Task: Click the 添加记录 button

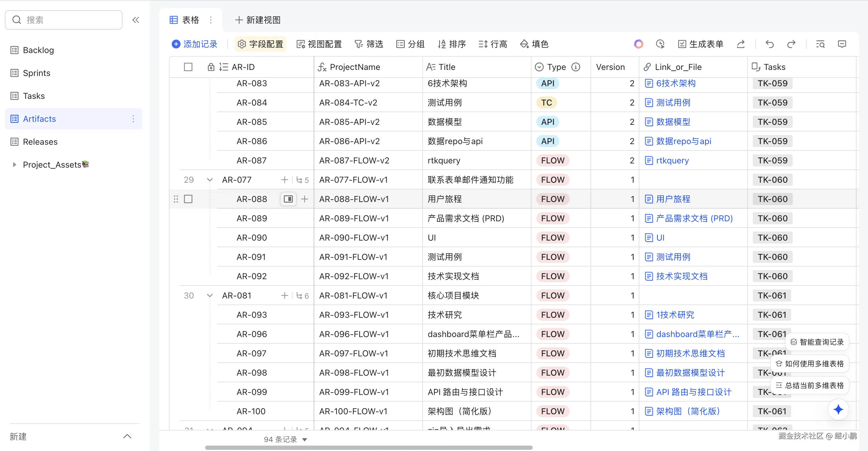Action: point(195,44)
